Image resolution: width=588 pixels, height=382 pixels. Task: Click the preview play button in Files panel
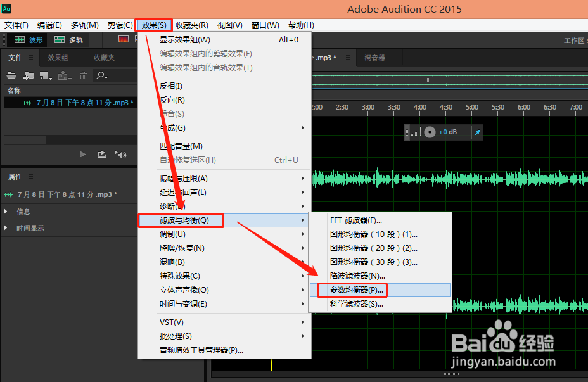point(82,155)
